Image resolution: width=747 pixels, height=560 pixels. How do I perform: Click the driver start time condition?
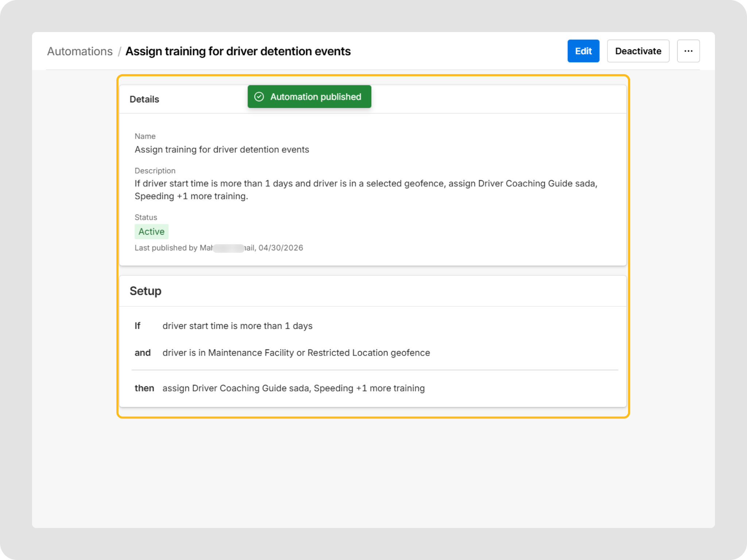[x=237, y=326]
